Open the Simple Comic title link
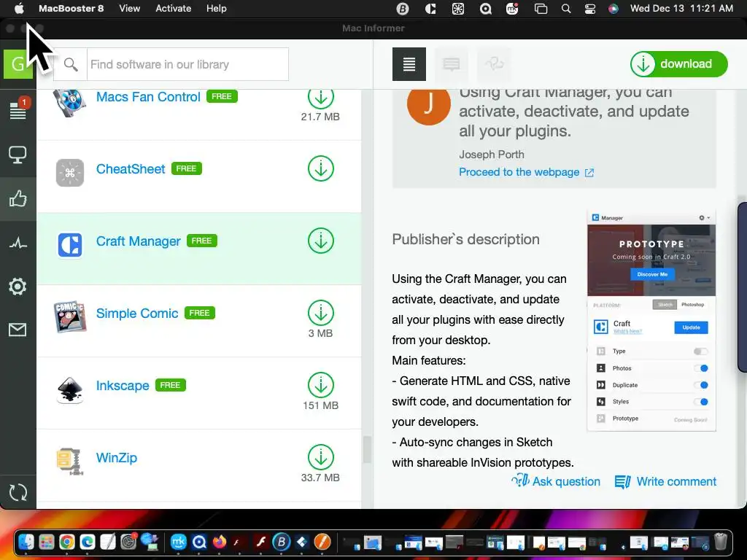This screenshot has height=560, width=747. pyautogui.click(x=137, y=313)
